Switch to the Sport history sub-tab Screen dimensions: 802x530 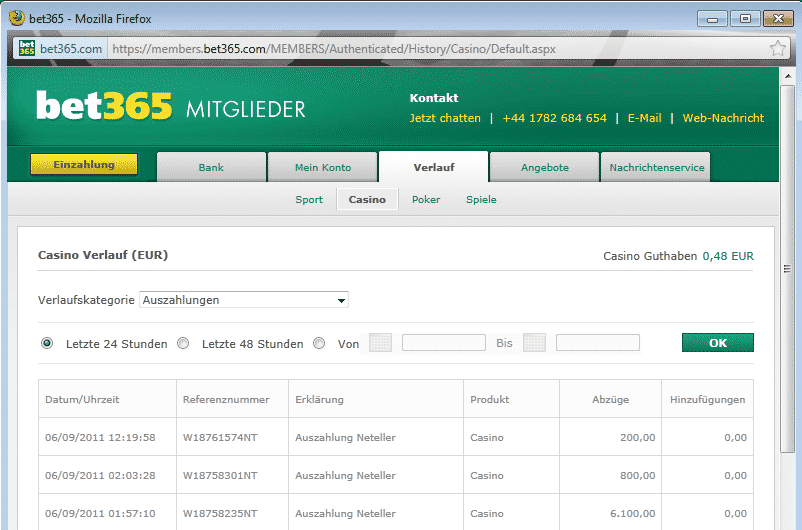click(x=309, y=200)
